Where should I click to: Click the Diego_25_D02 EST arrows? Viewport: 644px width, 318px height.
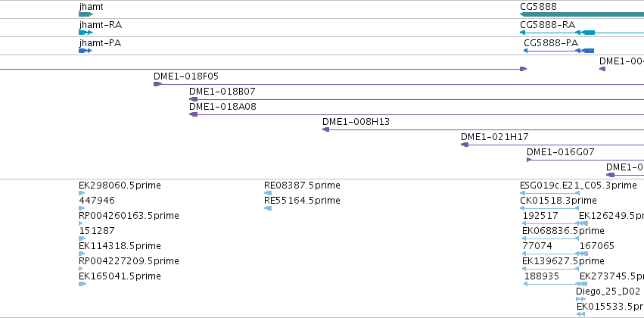(x=580, y=299)
